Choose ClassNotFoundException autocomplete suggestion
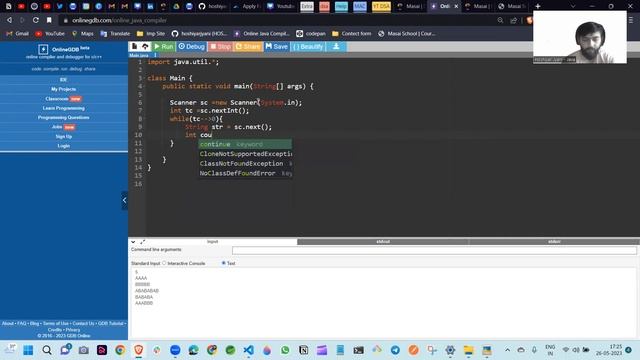640x360 pixels. (245, 164)
